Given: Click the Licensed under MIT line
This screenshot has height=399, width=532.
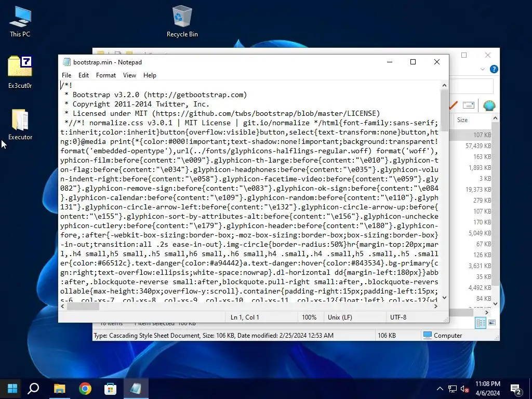Looking at the screenshot, I should (x=222, y=113).
